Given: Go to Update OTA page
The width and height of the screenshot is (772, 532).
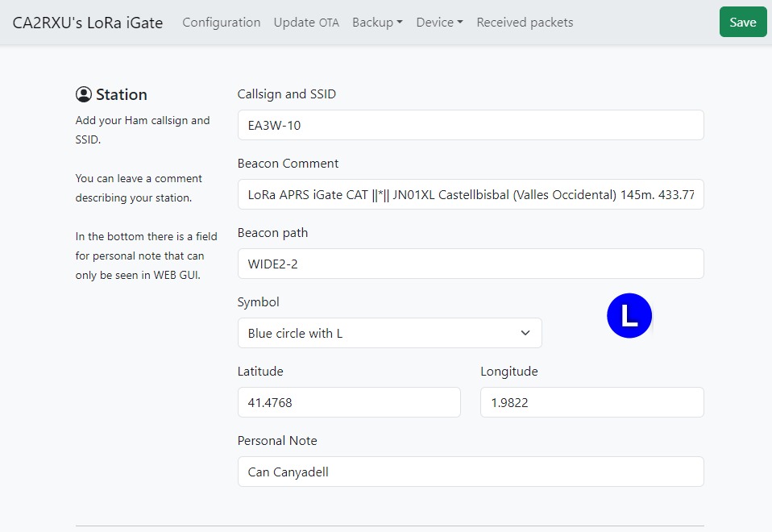Looking at the screenshot, I should click(306, 23).
